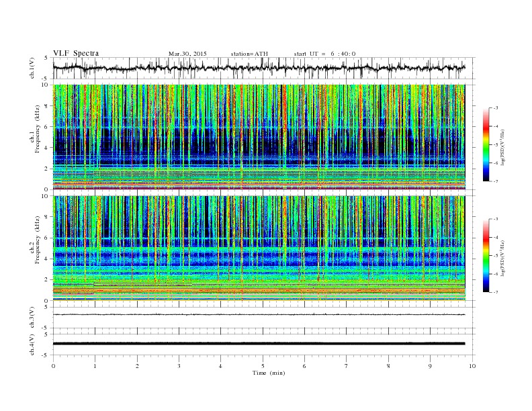
Task: Click the "ch.1(V)" waveform axis label
Action: pyautogui.click(x=32, y=68)
